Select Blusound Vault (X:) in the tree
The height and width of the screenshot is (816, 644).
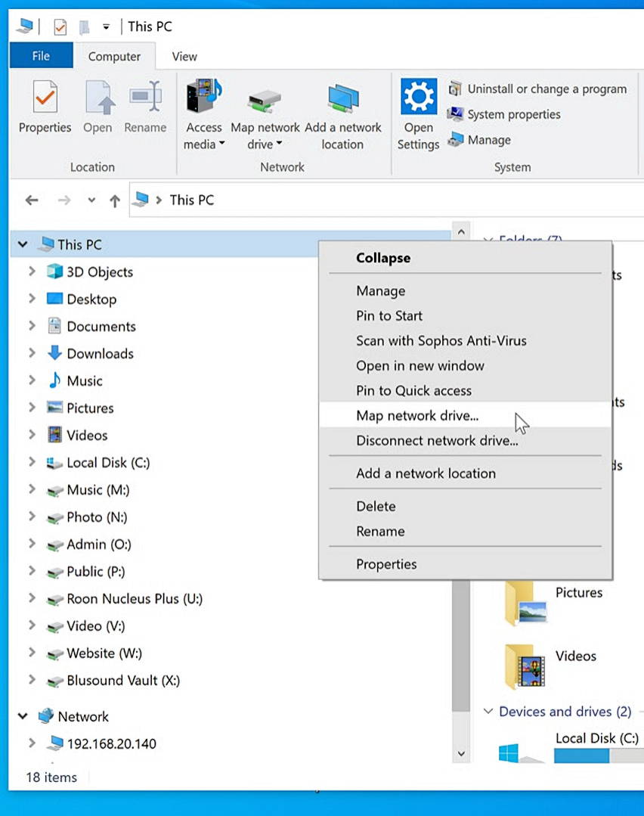(123, 680)
